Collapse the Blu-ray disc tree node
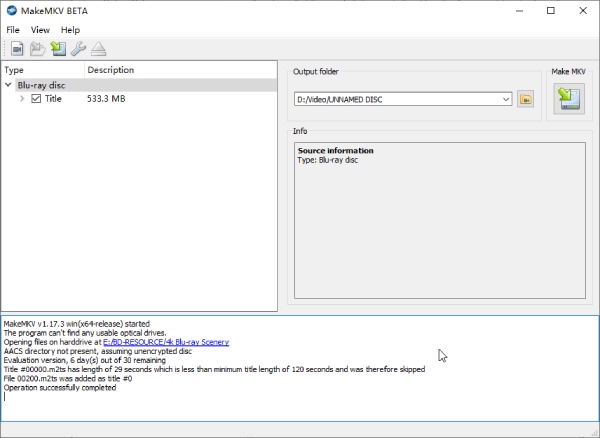This screenshot has width=600, height=438. click(x=8, y=85)
